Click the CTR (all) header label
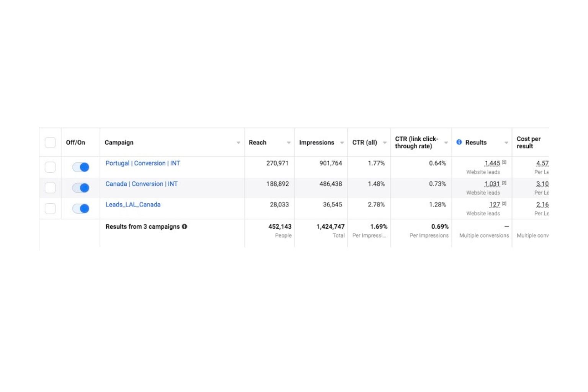The width and height of the screenshot is (588, 392). 365,142
